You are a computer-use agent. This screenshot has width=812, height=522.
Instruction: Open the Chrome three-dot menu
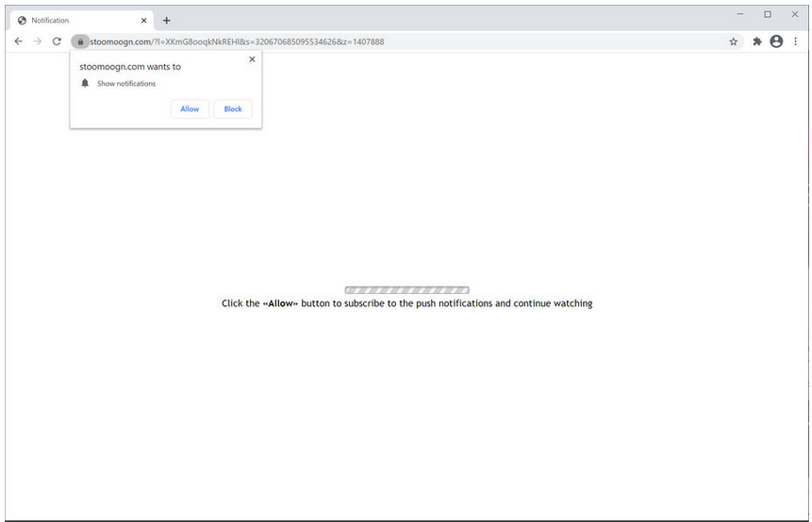pyautogui.click(x=796, y=41)
